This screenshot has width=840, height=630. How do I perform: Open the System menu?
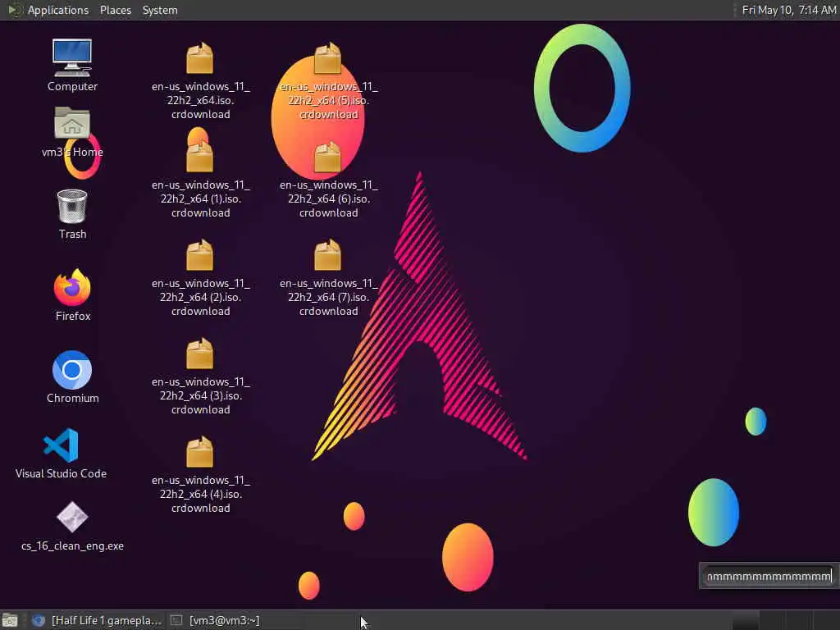coord(160,10)
